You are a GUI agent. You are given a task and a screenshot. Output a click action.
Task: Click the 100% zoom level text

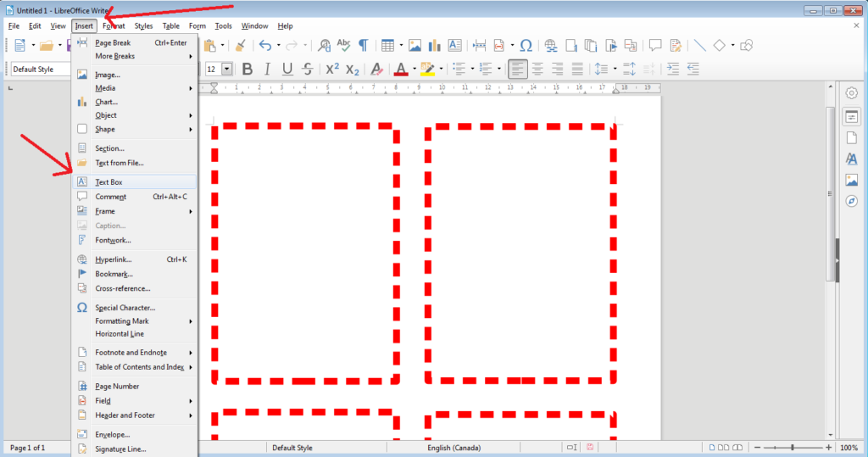(x=849, y=448)
